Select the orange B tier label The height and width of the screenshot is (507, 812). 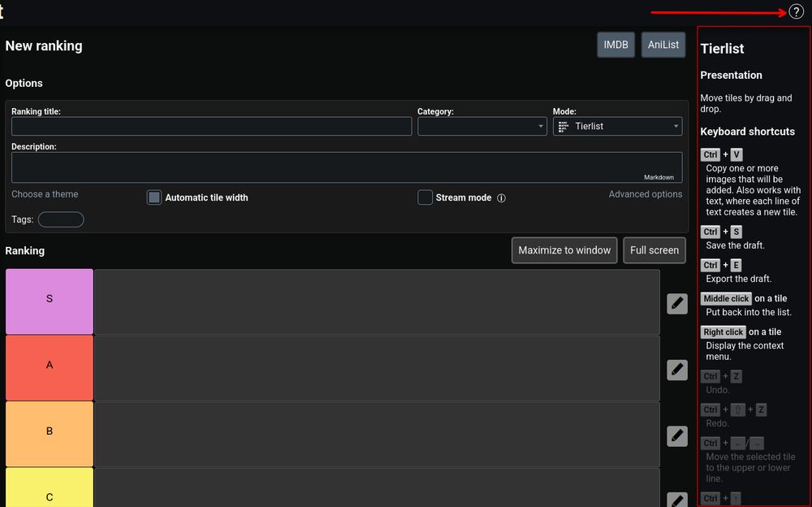point(50,434)
